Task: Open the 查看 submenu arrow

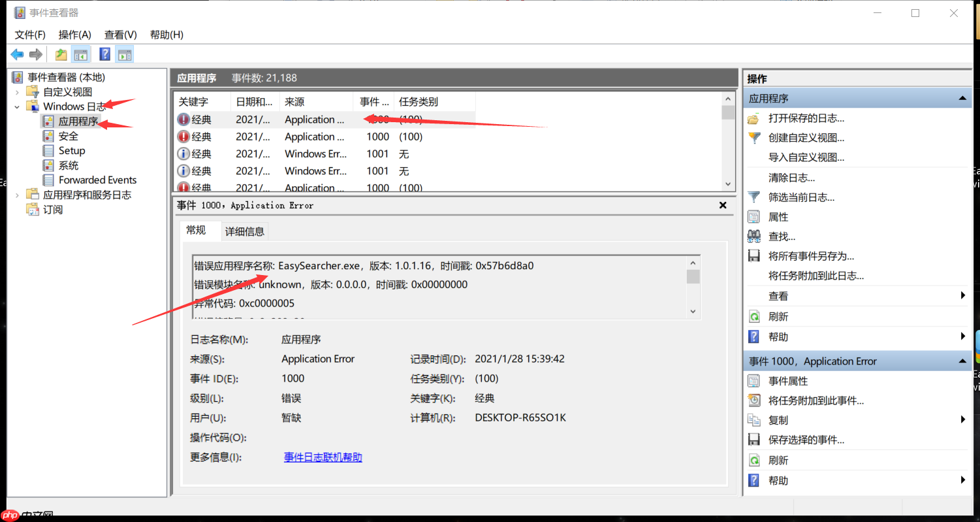Action: pos(963,296)
